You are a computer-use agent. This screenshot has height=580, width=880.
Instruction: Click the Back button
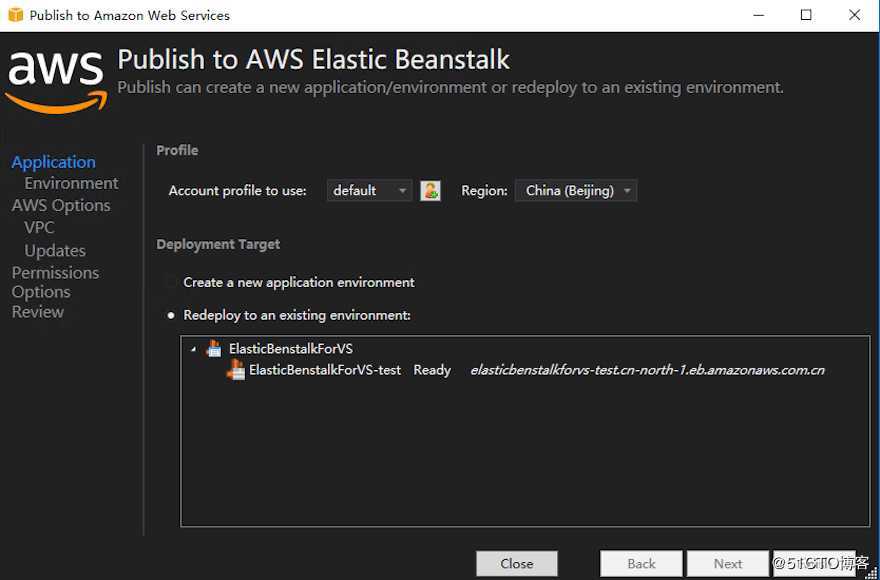(x=641, y=563)
